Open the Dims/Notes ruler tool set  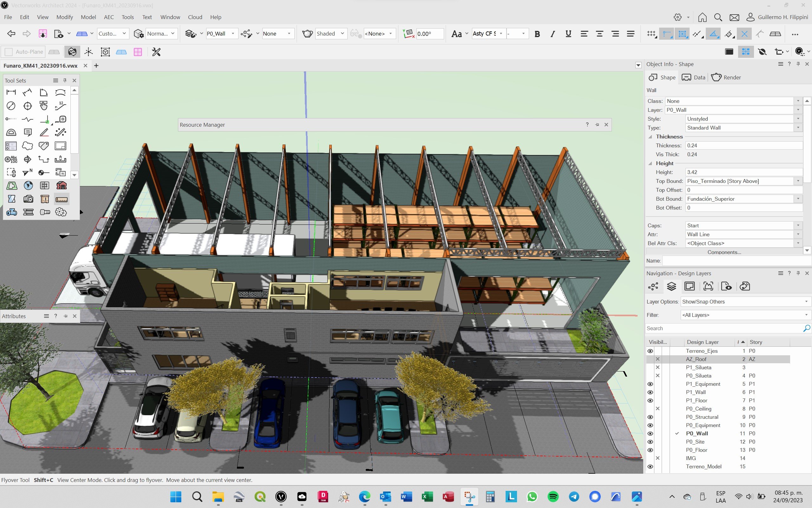[62, 199]
